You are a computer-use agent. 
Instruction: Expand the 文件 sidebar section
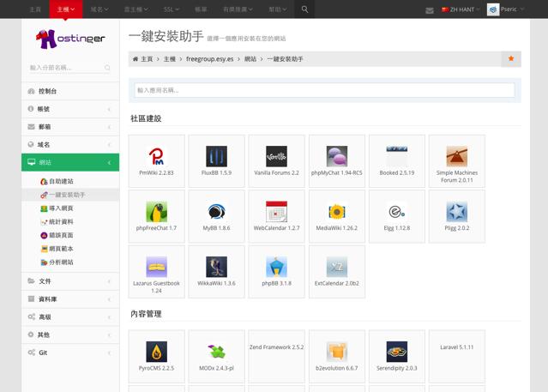click(70, 281)
